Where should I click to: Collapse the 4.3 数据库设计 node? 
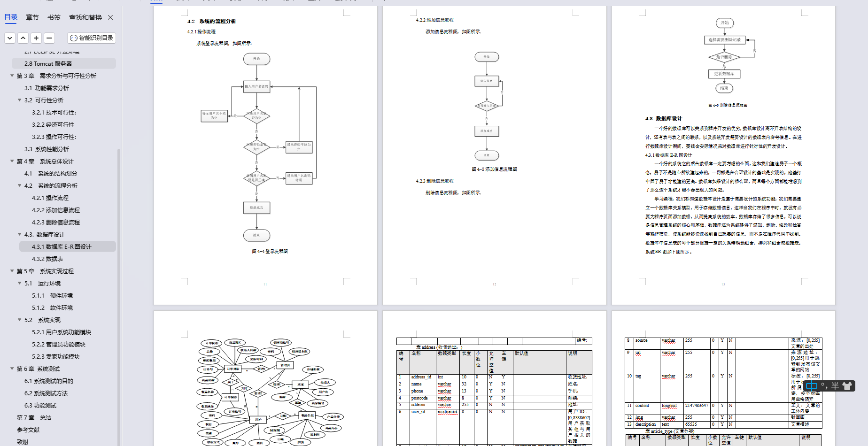tap(20, 234)
